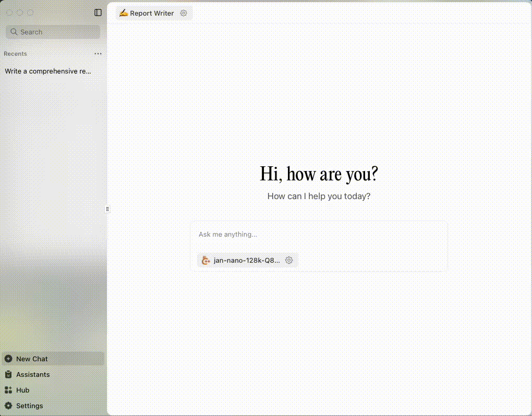Open the jan-nano-128k model selector
The width and height of the screenshot is (532, 416).
point(245,260)
